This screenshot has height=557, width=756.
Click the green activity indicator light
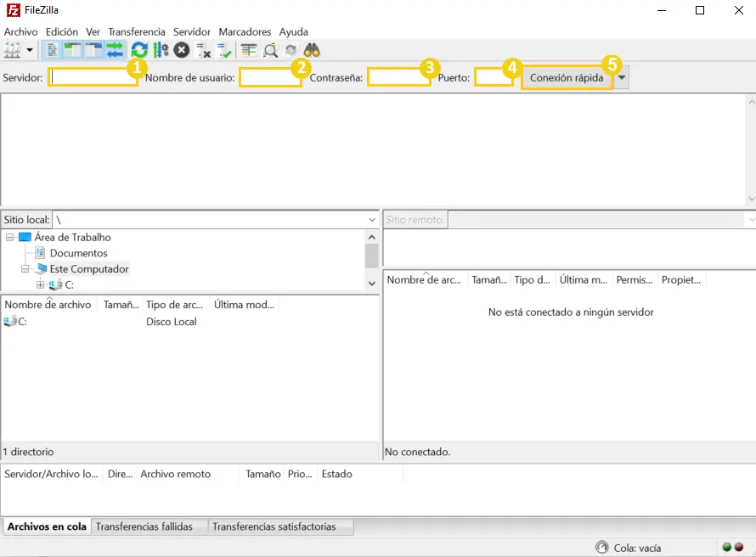(727, 548)
